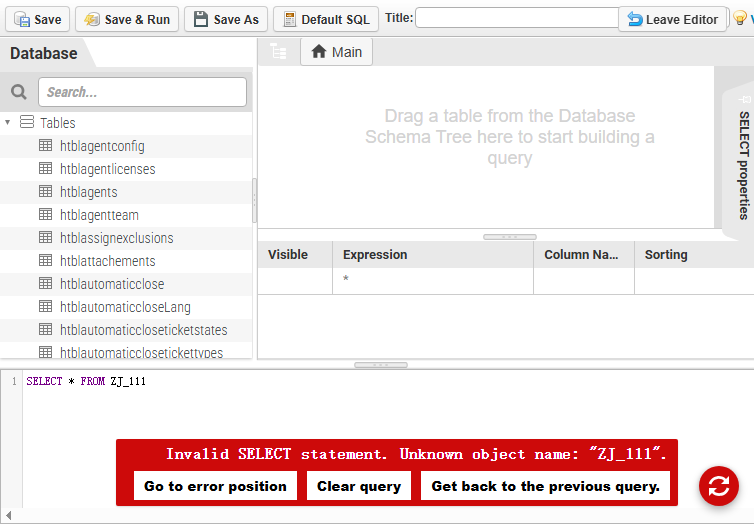The width and height of the screenshot is (754, 527).
Task: Click the search magnifier icon
Action: (x=19, y=92)
